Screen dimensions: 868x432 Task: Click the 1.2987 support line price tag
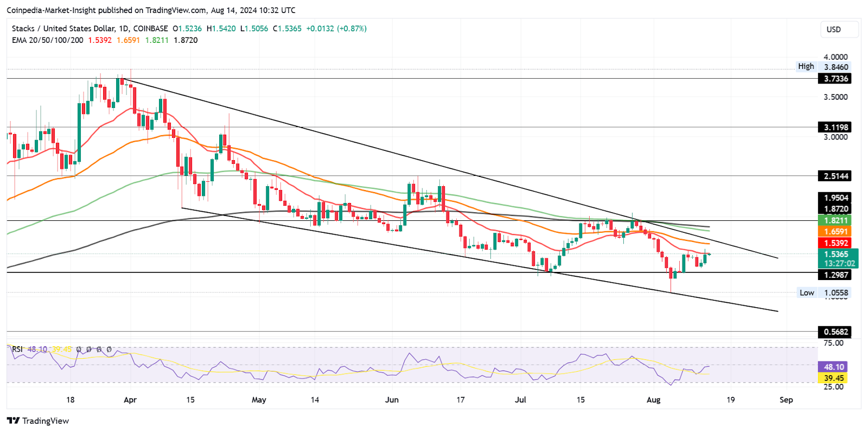point(835,275)
